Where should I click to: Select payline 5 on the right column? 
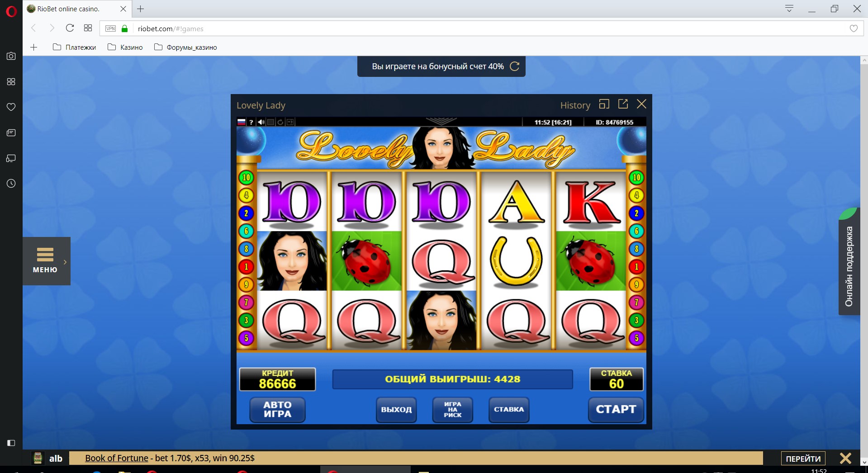pyautogui.click(x=636, y=338)
